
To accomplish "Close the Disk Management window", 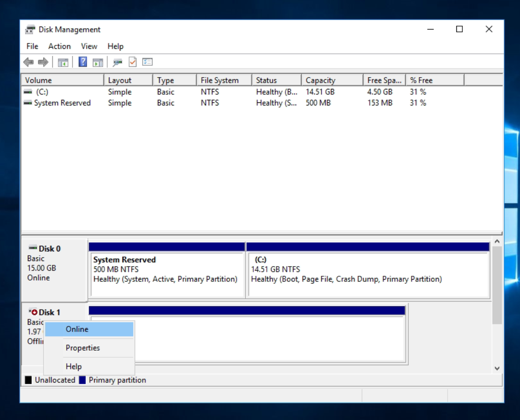I will pyautogui.click(x=489, y=29).
